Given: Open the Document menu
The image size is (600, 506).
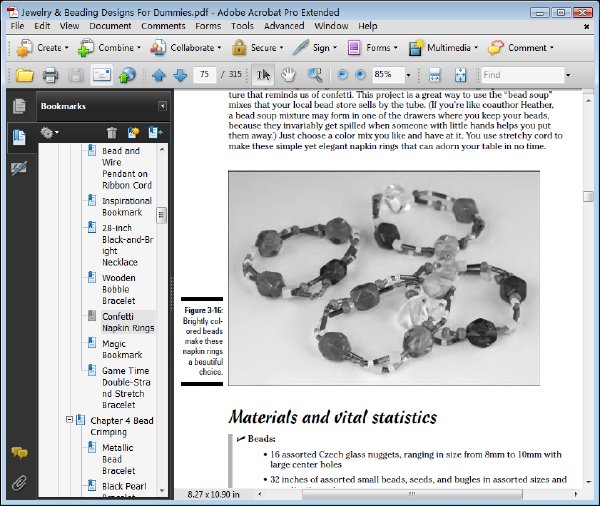Looking at the screenshot, I should click(x=110, y=26).
